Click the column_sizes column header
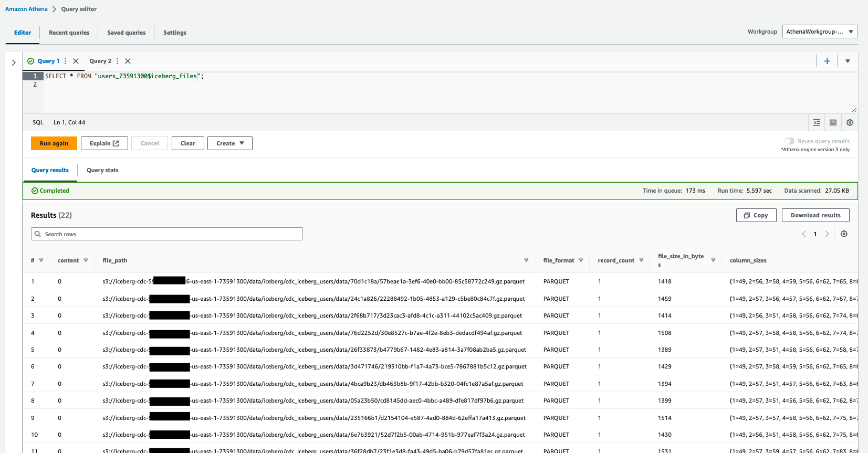The width and height of the screenshot is (868, 453). 748,260
